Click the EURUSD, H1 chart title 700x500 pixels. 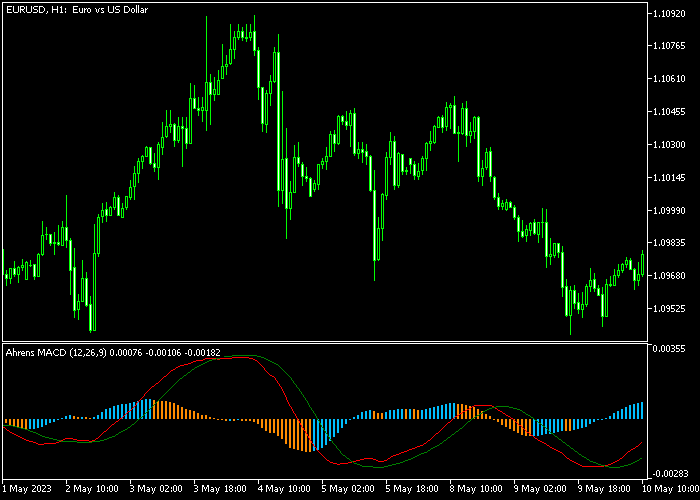pyautogui.click(x=77, y=9)
